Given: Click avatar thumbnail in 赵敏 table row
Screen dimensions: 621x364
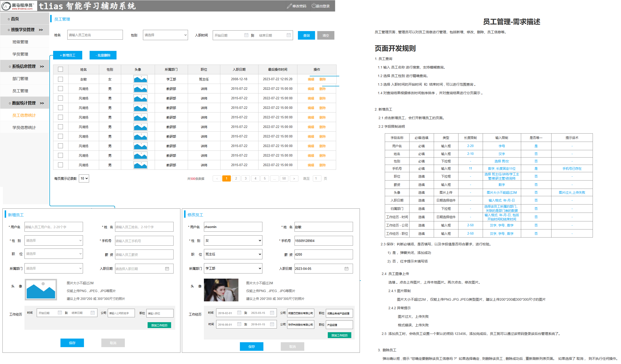Looking at the screenshot, I should pyautogui.click(x=140, y=79).
